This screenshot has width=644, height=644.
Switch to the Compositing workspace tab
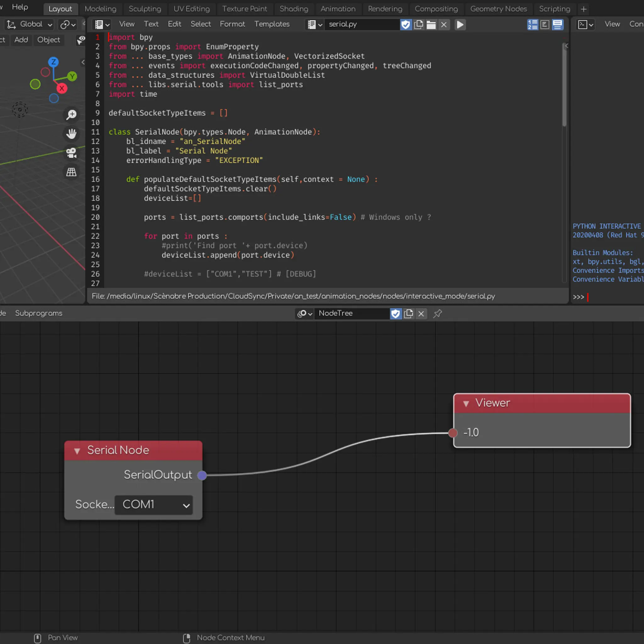[x=436, y=9]
